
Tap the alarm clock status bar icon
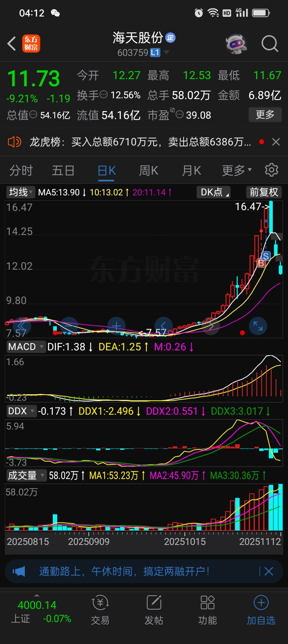(198, 13)
